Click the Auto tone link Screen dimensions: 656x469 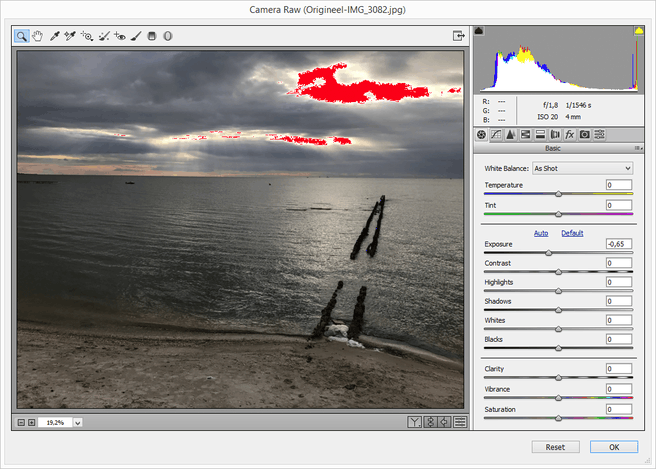point(541,233)
